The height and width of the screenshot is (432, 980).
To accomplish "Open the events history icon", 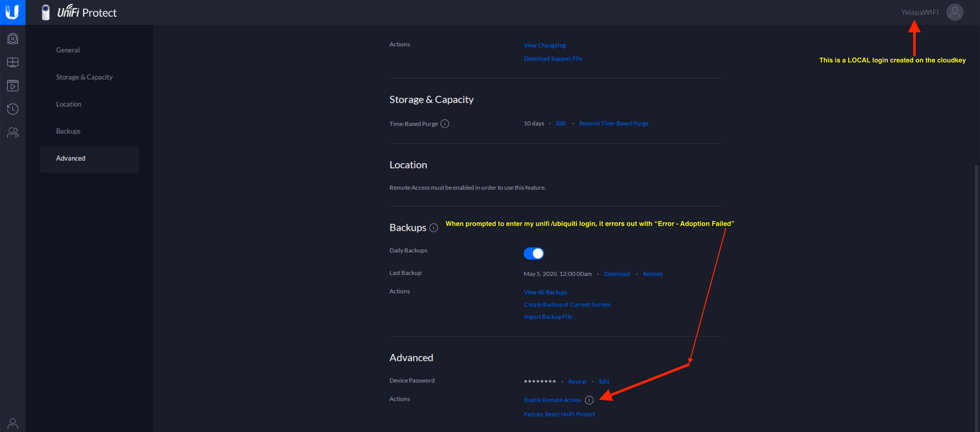I will 13,109.
